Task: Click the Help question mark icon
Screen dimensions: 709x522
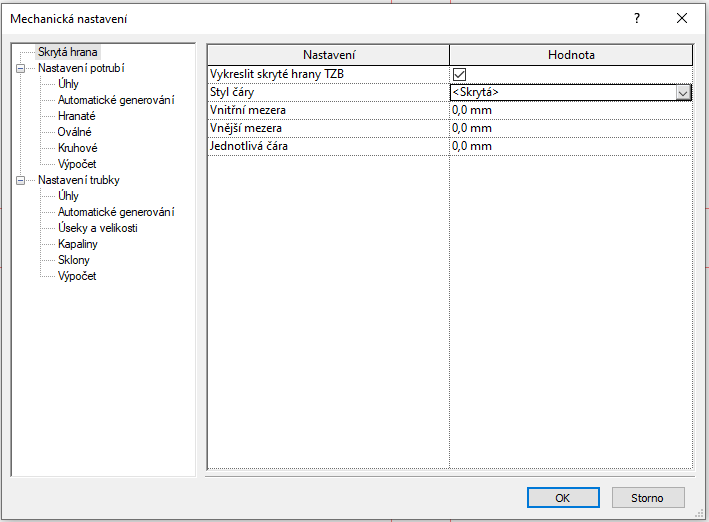Action: click(637, 19)
